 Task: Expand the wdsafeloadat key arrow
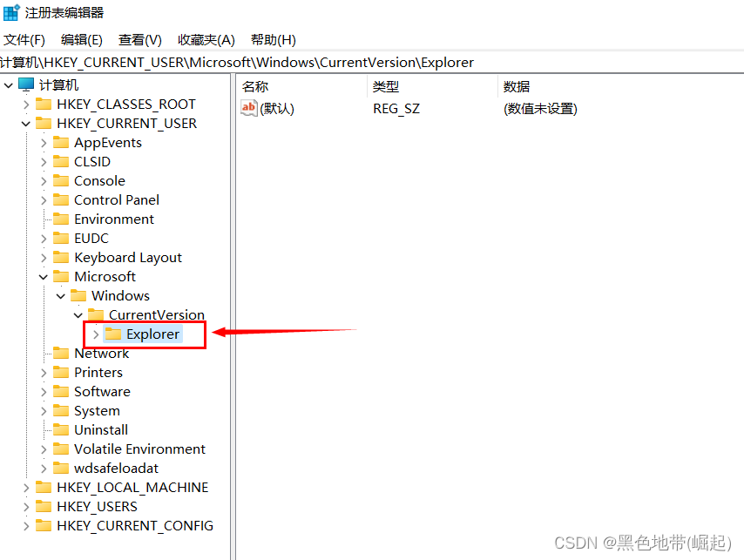click(44, 469)
